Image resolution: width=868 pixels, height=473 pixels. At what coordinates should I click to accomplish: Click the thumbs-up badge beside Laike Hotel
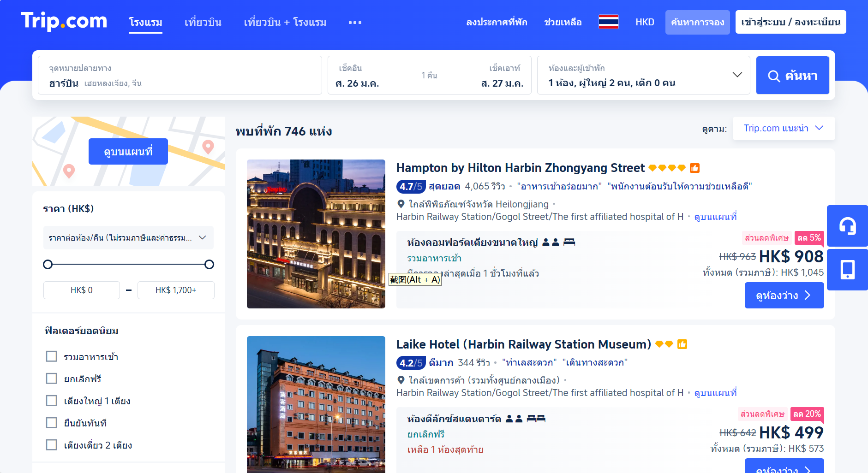[682, 344]
